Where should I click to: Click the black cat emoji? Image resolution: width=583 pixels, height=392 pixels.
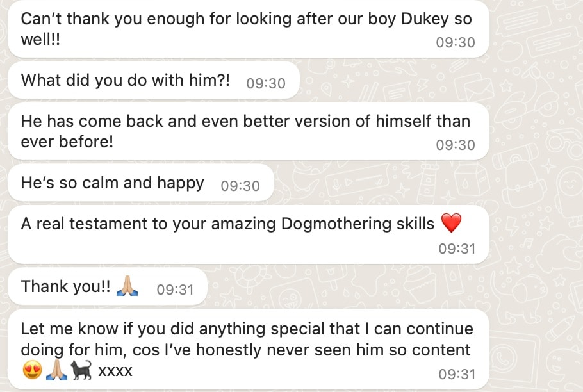pyautogui.click(x=81, y=370)
